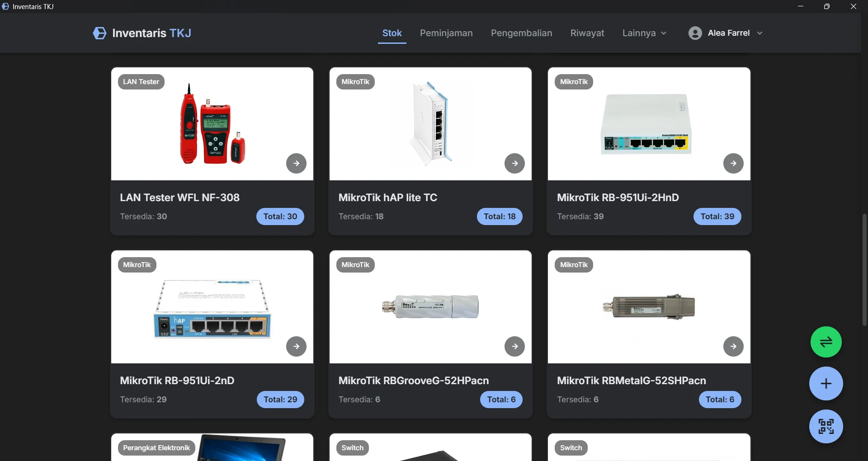Click the Inventaris TKJ logo icon
The image size is (868, 461).
tap(99, 33)
